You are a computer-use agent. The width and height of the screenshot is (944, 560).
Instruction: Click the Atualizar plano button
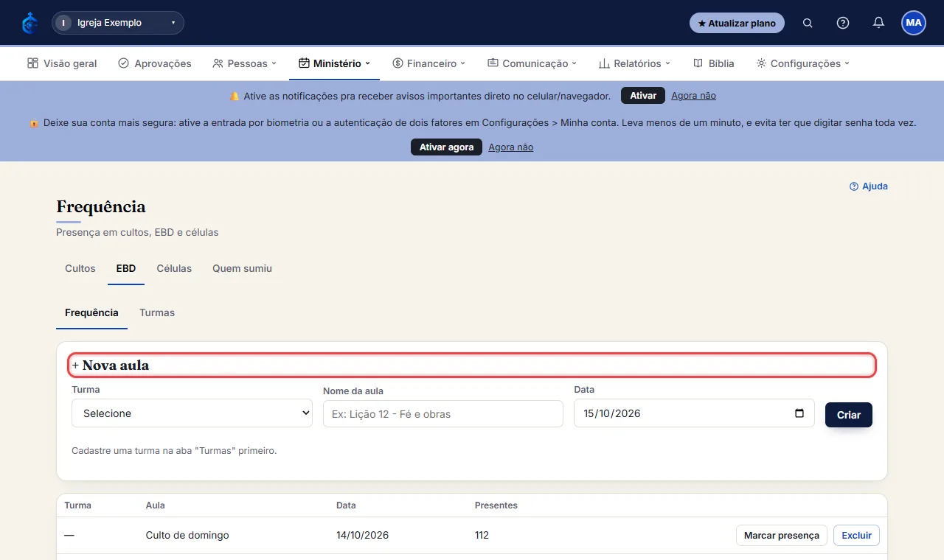[737, 23]
